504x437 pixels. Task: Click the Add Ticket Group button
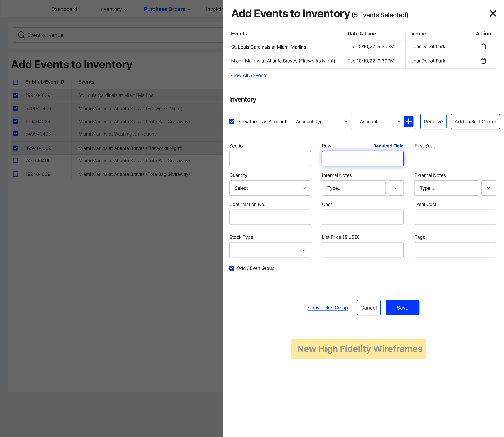(x=475, y=122)
